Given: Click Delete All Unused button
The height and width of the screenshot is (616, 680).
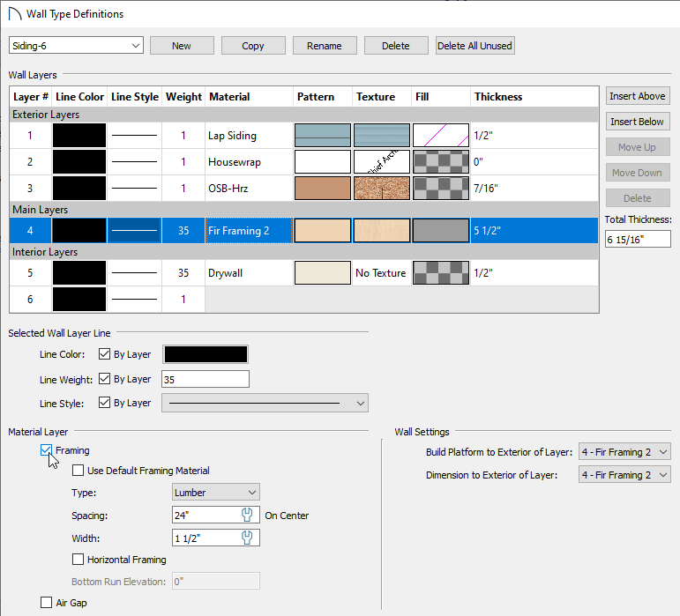Looking at the screenshot, I should coord(475,46).
